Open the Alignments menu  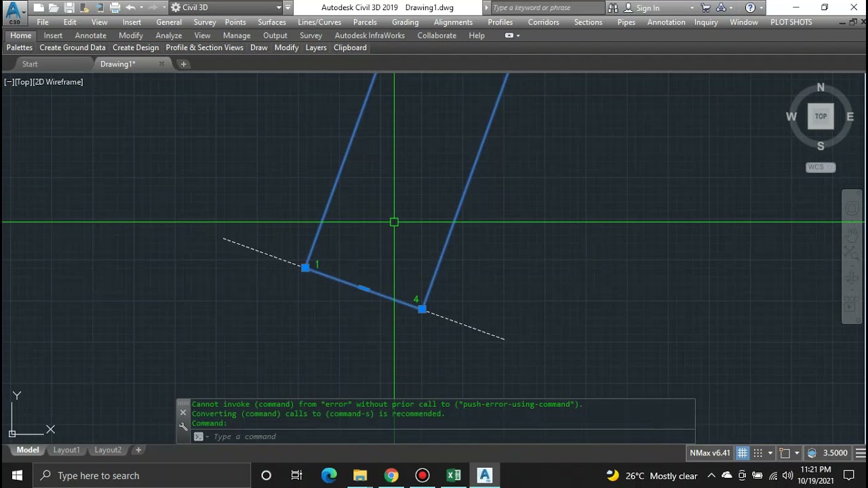click(x=453, y=22)
